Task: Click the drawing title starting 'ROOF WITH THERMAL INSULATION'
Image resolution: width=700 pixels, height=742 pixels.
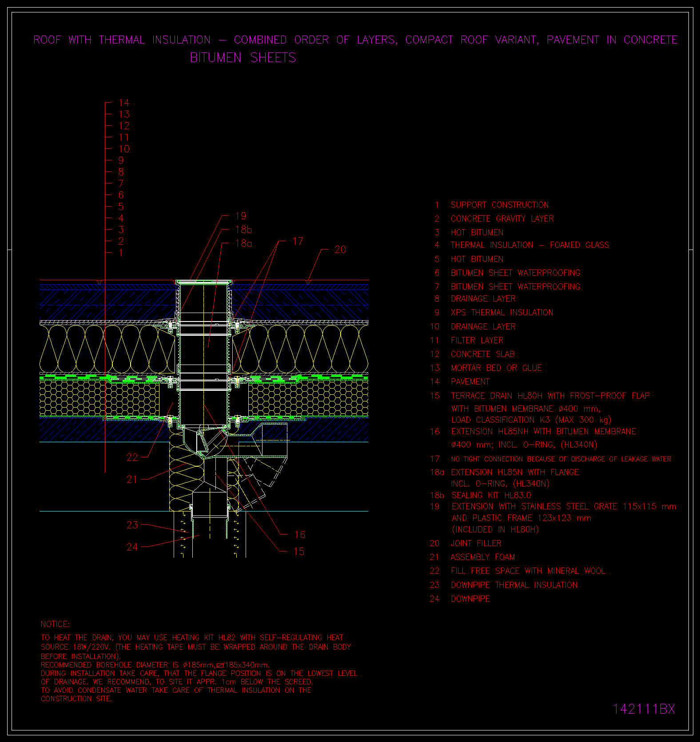Action: tap(355, 40)
